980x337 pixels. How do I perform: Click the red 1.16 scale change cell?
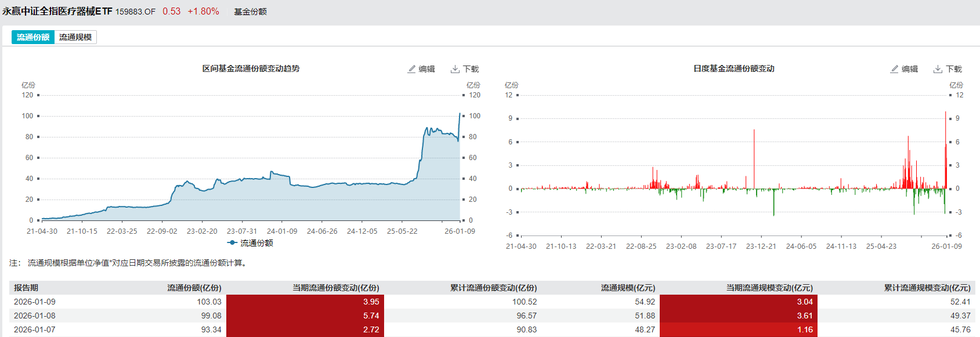(x=739, y=329)
